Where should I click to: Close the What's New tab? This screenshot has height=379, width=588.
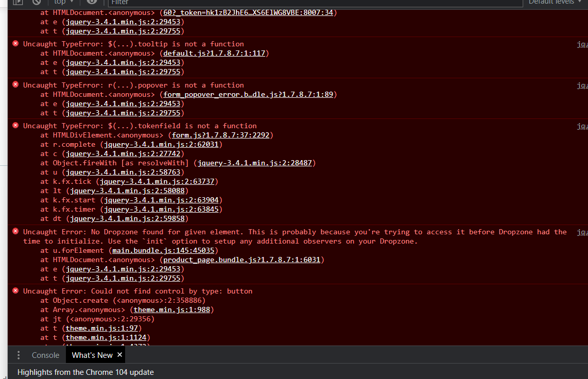click(x=119, y=355)
